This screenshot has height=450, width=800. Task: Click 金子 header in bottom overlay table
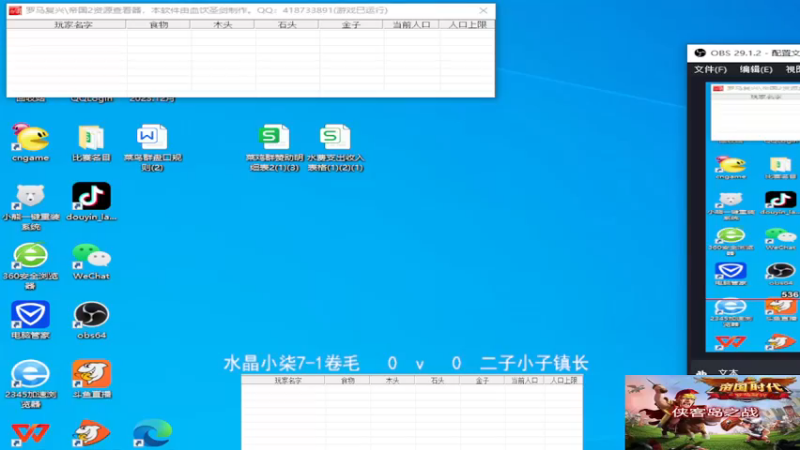coord(482,380)
